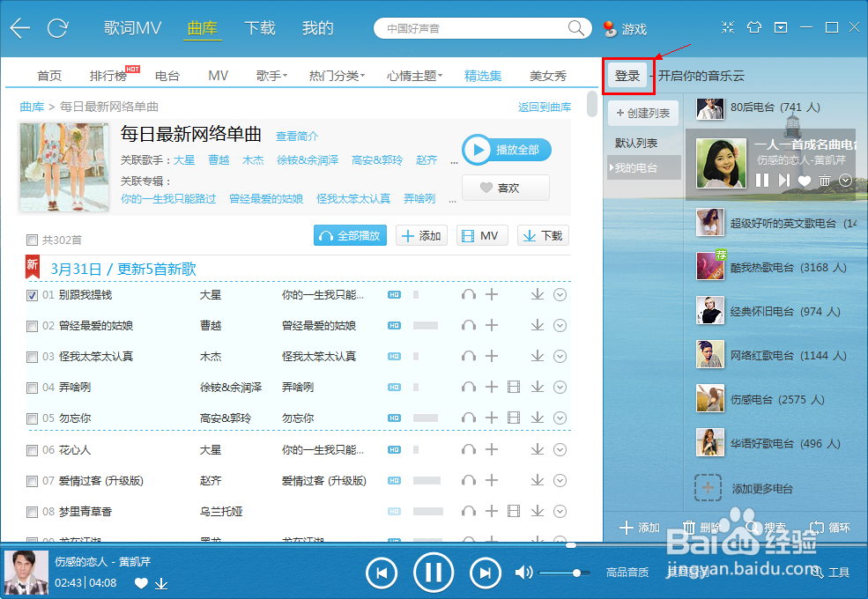The width and height of the screenshot is (868, 599).
Task: Open the skin (shirt) icon in title bar
Action: tap(754, 27)
